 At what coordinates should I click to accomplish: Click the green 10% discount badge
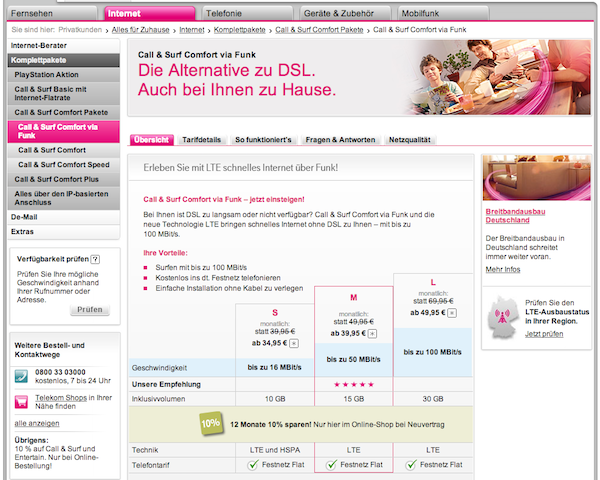tap(211, 423)
